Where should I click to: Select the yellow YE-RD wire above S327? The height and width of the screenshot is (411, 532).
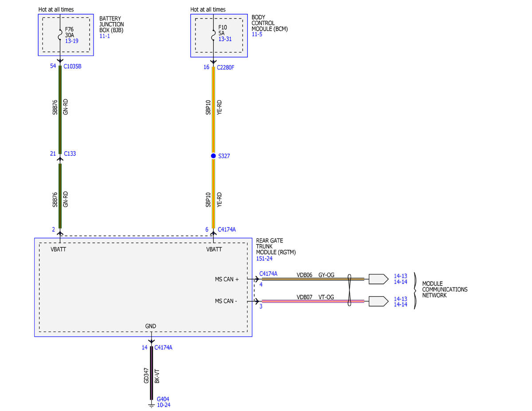click(213, 110)
